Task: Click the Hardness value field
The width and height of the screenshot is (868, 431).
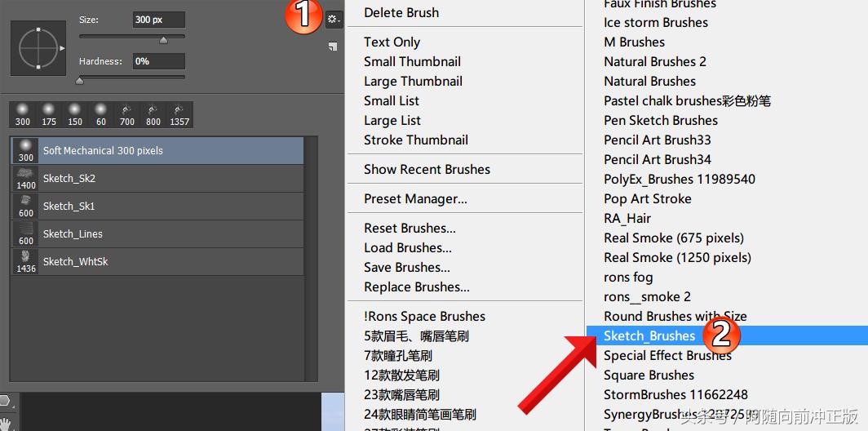Action: (x=159, y=61)
